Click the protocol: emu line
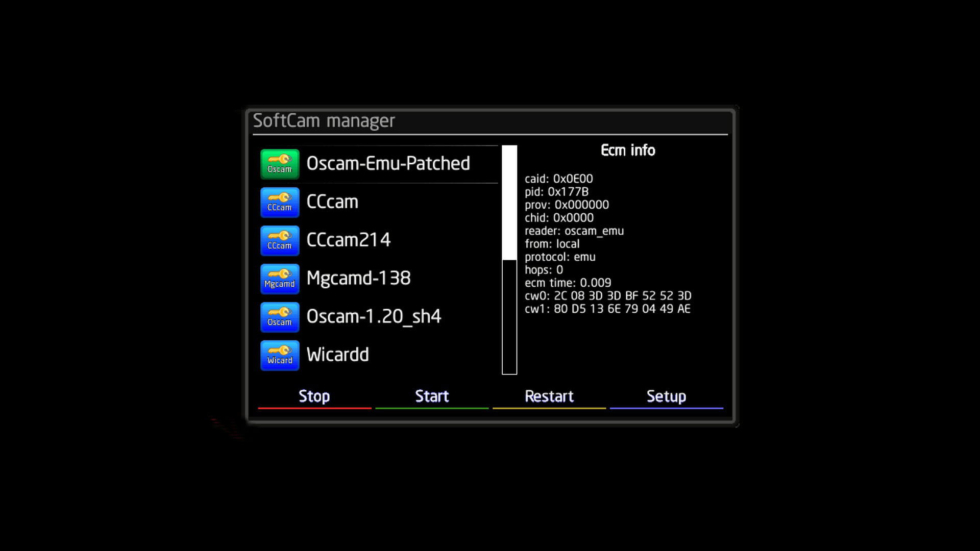Viewport: 980px width, 551px height. pyautogui.click(x=560, y=257)
